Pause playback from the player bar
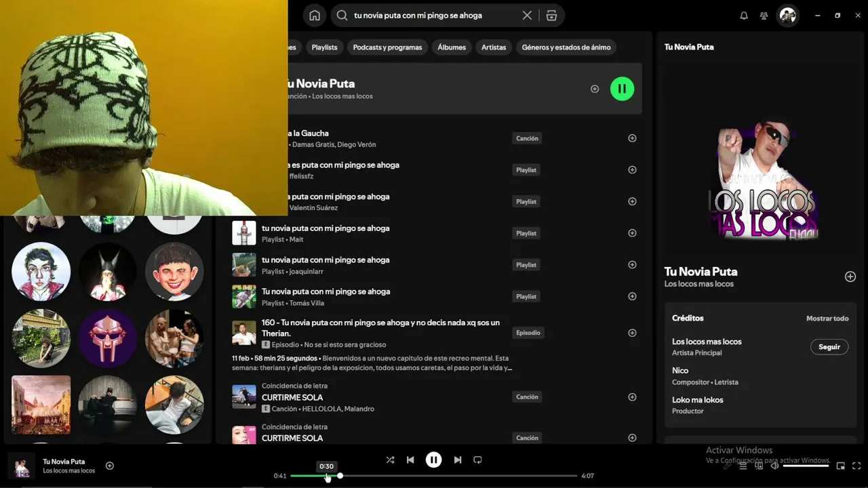The width and height of the screenshot is (868, 488). pos(434,460)
